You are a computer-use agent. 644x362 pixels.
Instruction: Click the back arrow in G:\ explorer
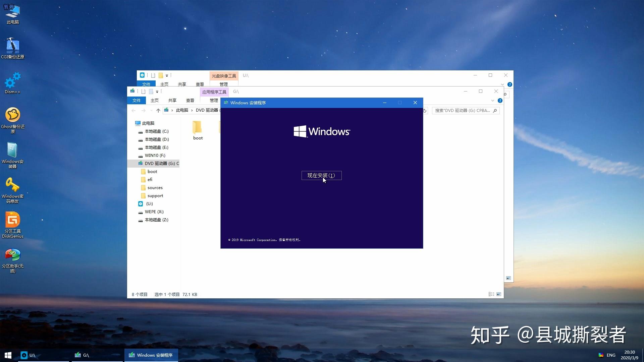(x=133, y=110)
